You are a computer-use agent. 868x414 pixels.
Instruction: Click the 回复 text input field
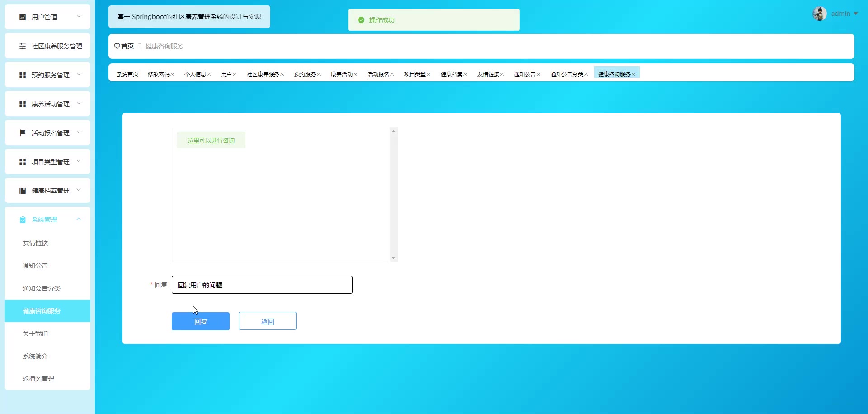coord(262,285)
